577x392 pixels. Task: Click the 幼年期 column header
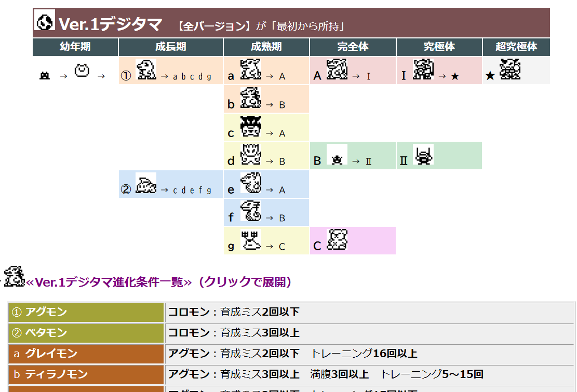tap(75, 47)
